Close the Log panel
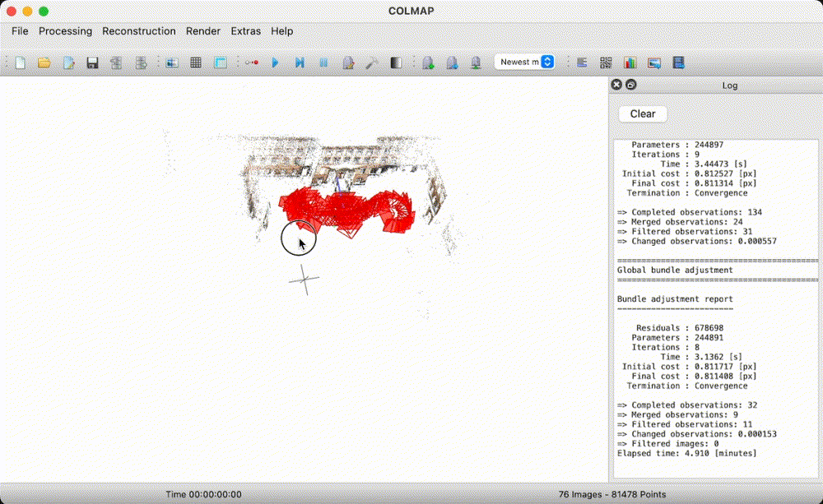This screenshot has height=504, width=823. pyautogui.click(x=616, y=85)
